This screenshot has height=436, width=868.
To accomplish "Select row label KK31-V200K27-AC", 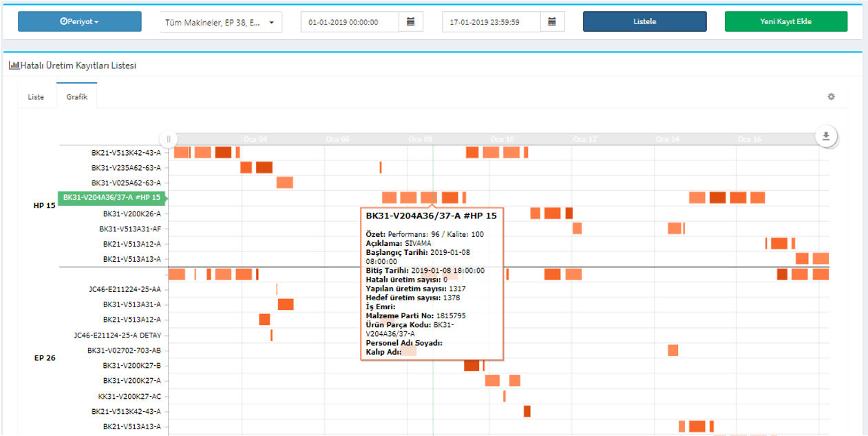I will [129, 396].
